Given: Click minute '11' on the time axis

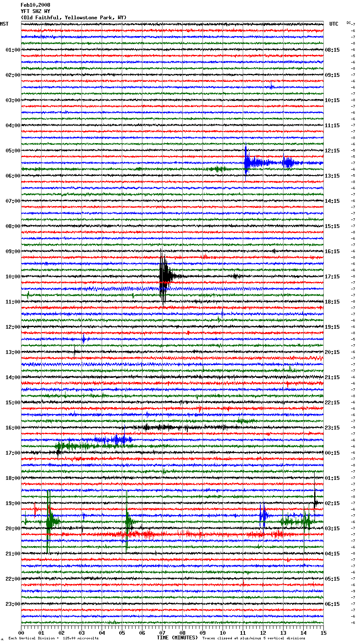Looking at the screenshot, I should coord(243,633).
